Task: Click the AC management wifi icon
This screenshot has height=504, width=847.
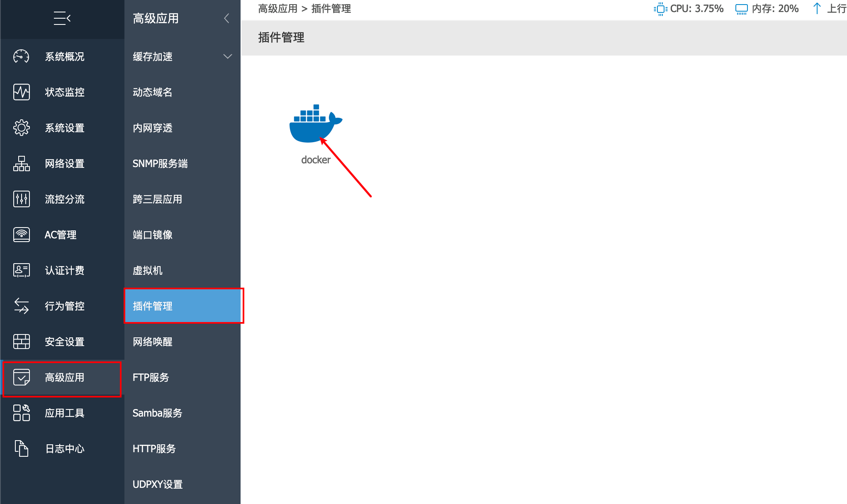Action: click(x=21, y=235)
